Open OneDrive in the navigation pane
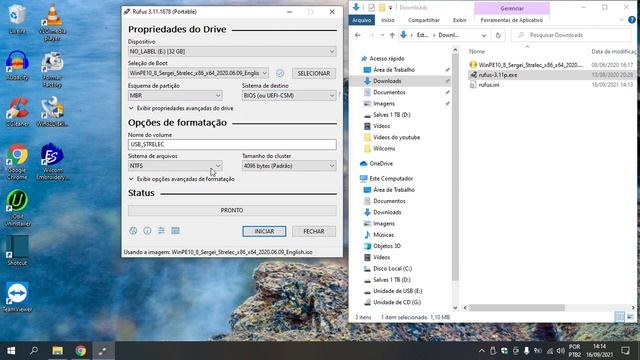The image size is (640, 360). coord(381,163)
